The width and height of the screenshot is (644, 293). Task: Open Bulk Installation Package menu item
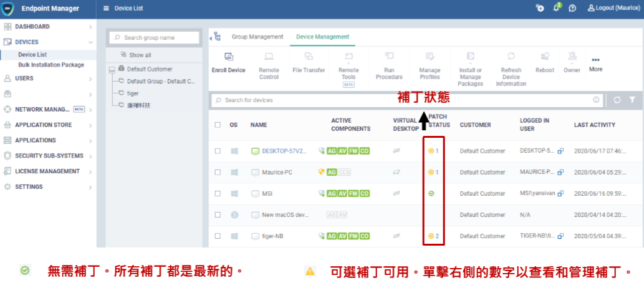pos(51,65)
